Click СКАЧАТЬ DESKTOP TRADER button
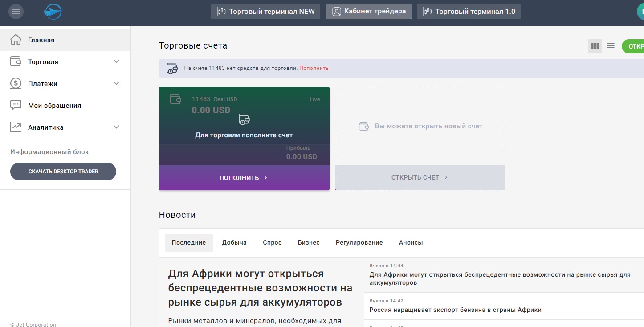 point(63,172)
